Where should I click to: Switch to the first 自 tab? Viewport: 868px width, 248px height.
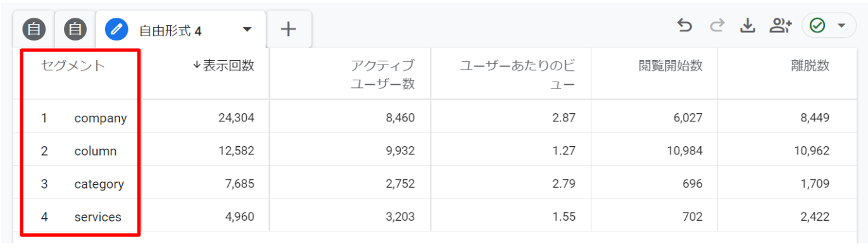click(34, 29)
